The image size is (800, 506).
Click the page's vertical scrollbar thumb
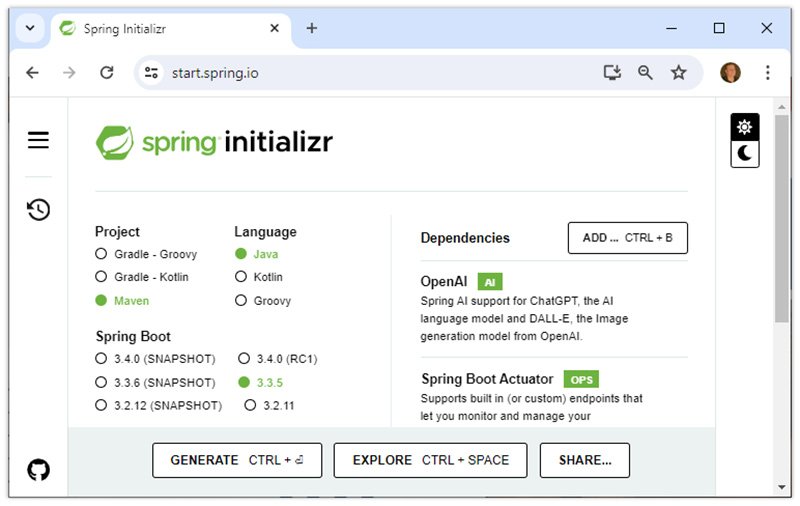[x=781, y=218]
